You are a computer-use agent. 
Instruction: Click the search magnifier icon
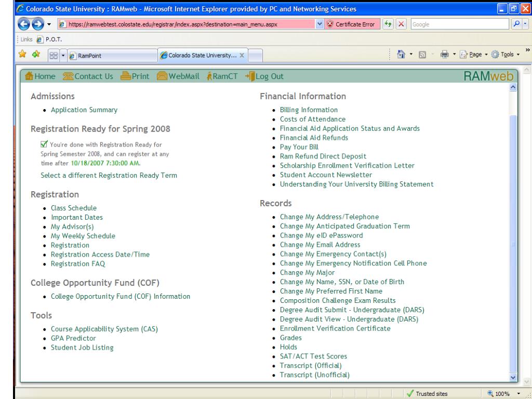pos(516,24)
